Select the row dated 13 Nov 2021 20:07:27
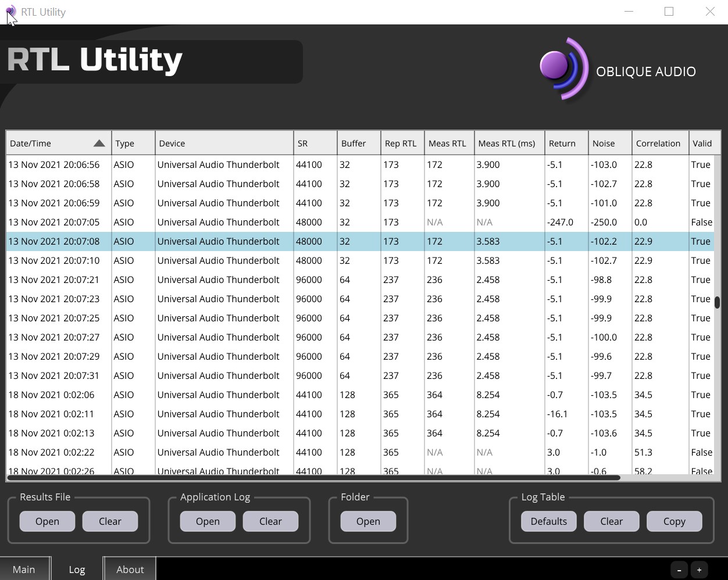Viewport: 728px width, 580px height. tap(360, 337)
